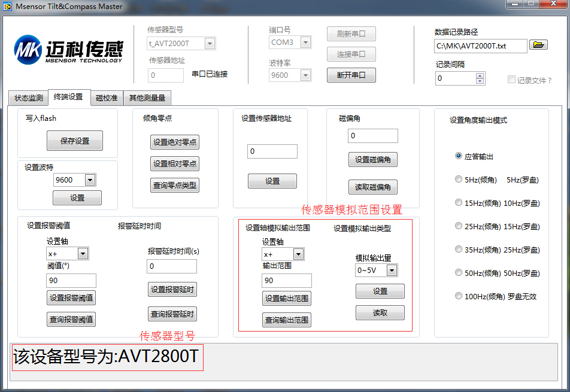Switch to the 终端设置 tab
570x392 pixels.
[x=69, y=97]
